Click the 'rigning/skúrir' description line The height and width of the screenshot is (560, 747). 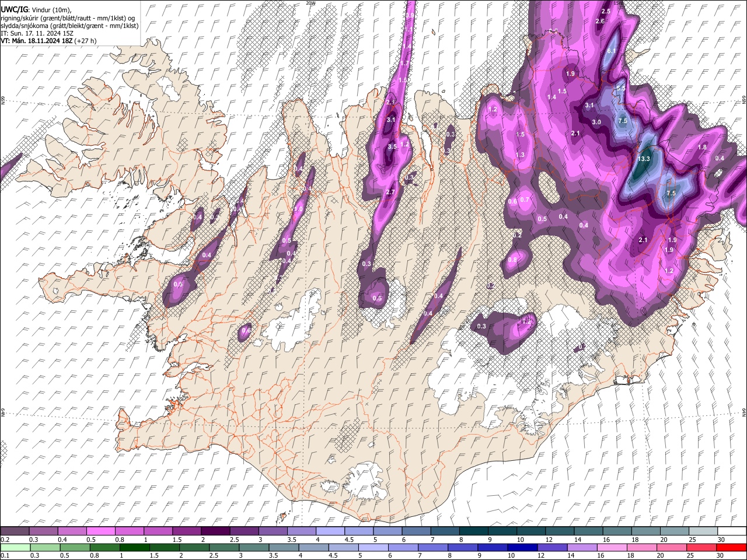[x=68, y=18]
